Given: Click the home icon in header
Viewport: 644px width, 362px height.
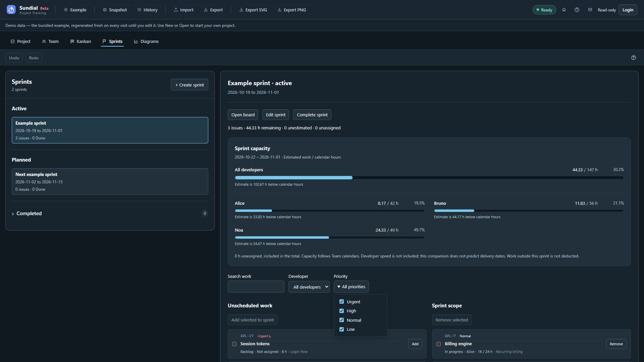Looking at the screenshot, I should coord(564,10).
